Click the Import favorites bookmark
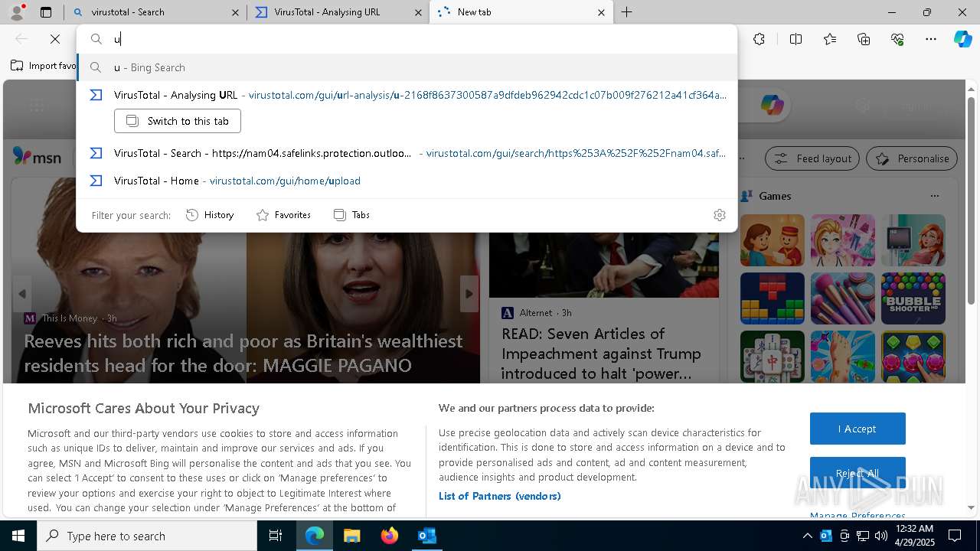The image size is (980, 551). pyautogui.click(x=44, y=66)
